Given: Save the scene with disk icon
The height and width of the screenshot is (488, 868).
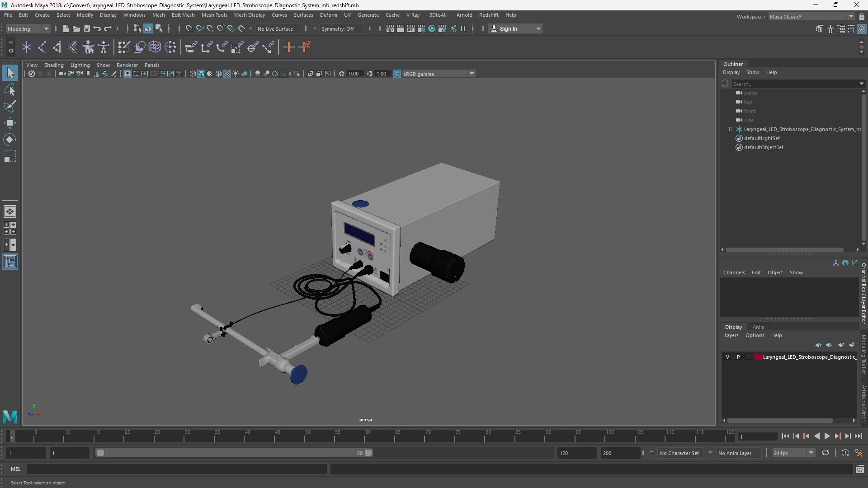Looking at the screenshot, I should (86, 28).
